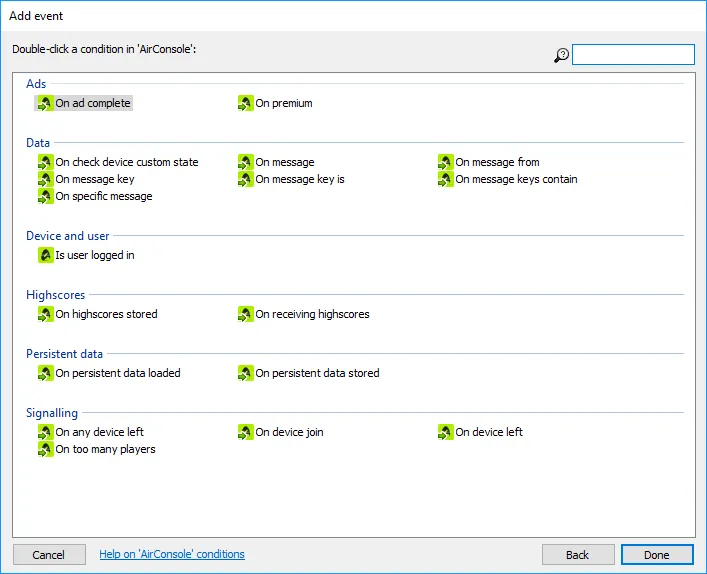Confirm with the Done button
Image resolution: width=707 pixels, height=574 pixels.
[x=657, y=555]
